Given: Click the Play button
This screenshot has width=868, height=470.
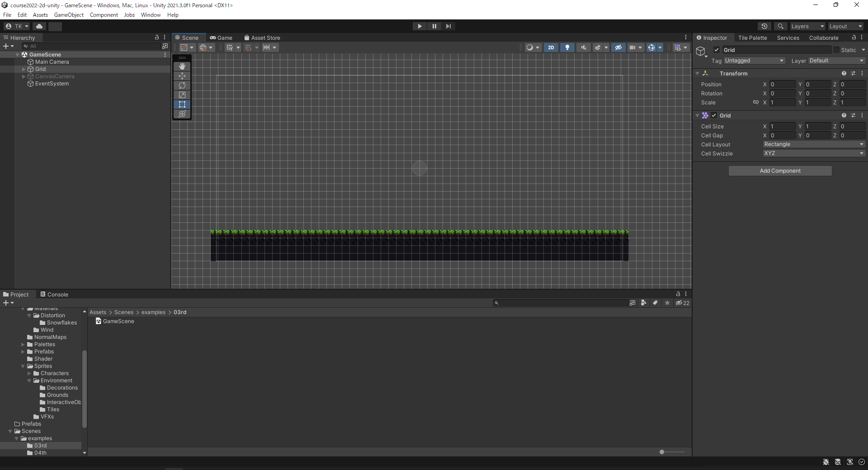Looking at the screenshot, I should pyautogui.click(x=420, y=26).
